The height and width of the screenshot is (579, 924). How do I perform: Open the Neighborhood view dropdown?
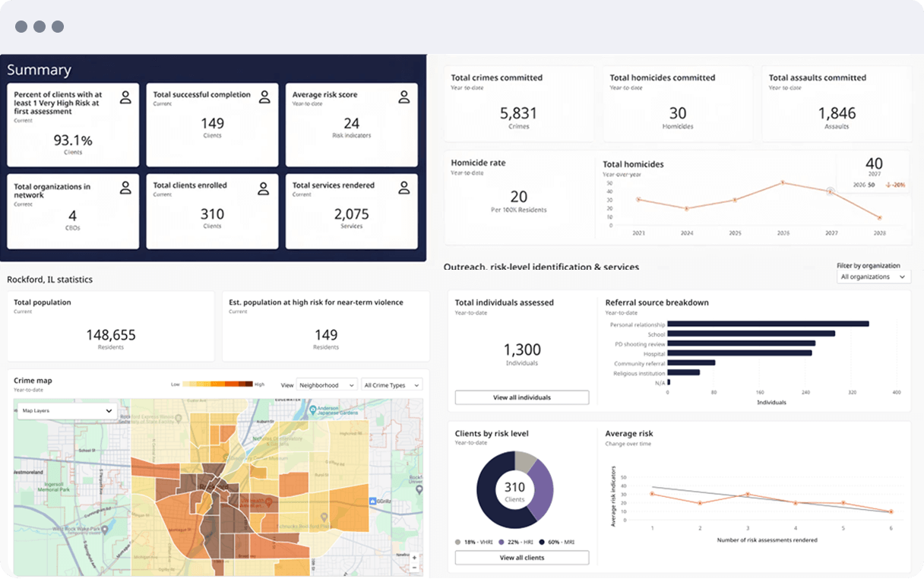[x=327, y=385]
